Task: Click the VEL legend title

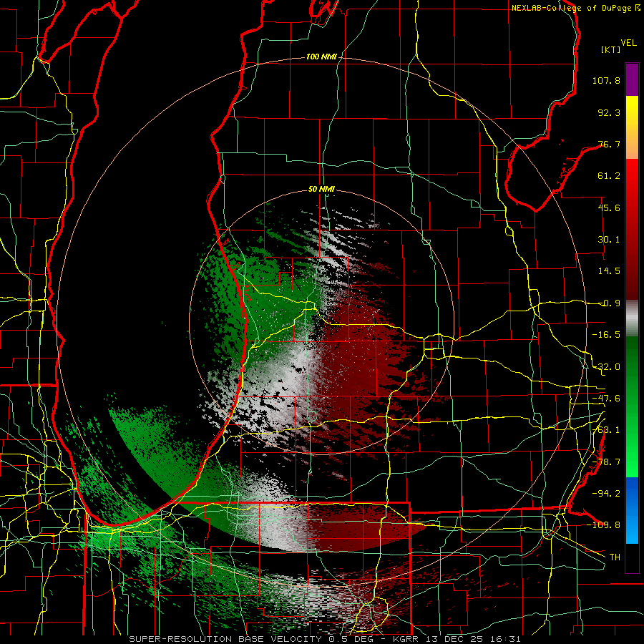Action: pos(629,42)
